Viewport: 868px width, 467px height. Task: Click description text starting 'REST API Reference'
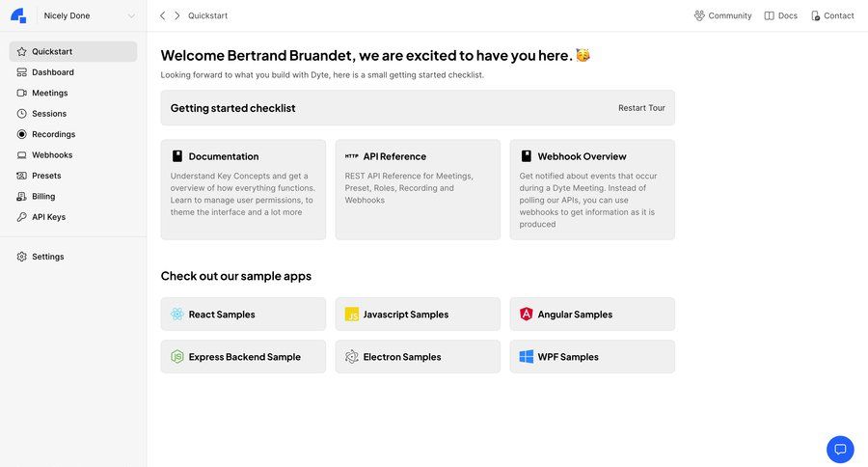(409, 188)
